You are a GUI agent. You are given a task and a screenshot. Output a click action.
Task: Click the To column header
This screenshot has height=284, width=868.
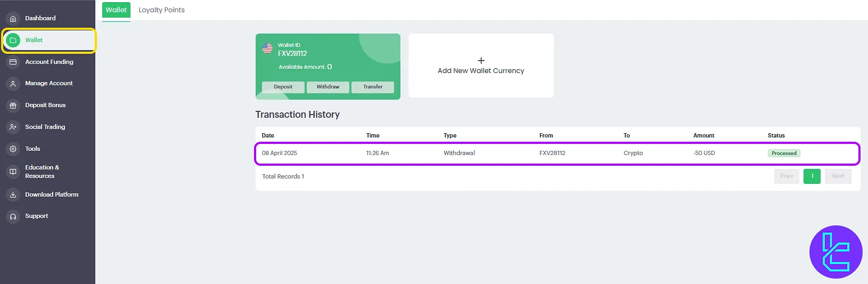(x=627, y=135)
